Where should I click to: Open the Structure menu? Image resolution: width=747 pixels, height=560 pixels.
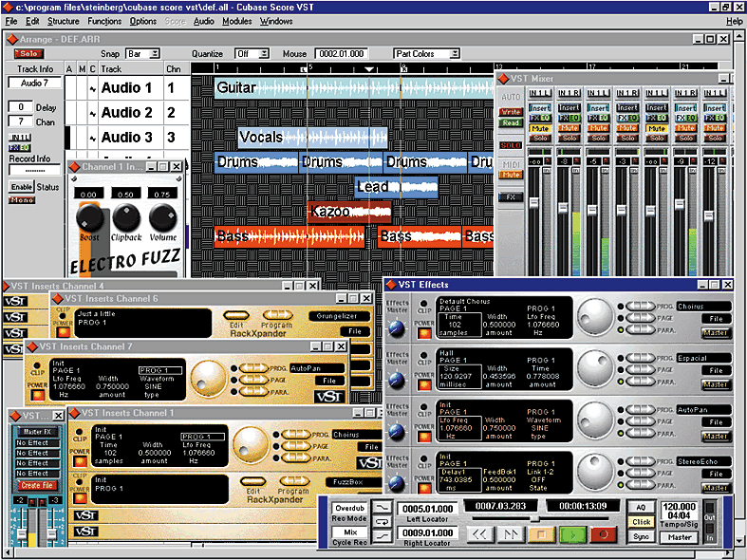pos(63,22)
